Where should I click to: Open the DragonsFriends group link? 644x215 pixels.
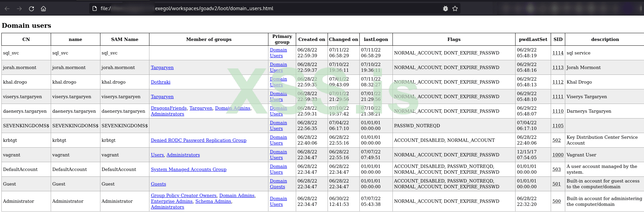coord(169,108)
